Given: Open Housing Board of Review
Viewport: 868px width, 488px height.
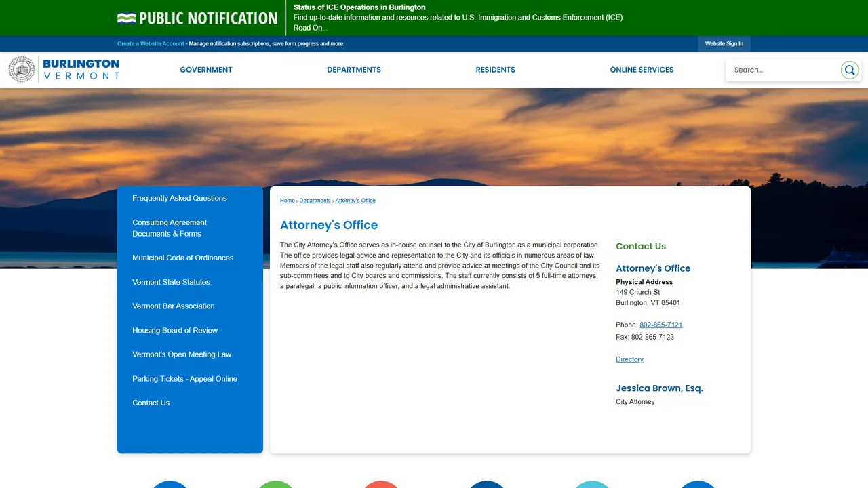Looking at the screenshot, I should (x=175, y=331).
